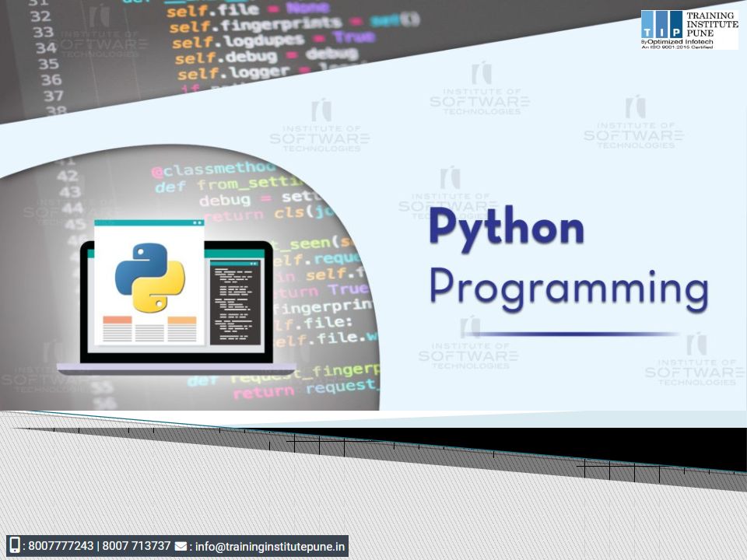The height and width of the screenshot is (560, 747).
Task: Click the "Python" heading text
Action: click(506, 229)
